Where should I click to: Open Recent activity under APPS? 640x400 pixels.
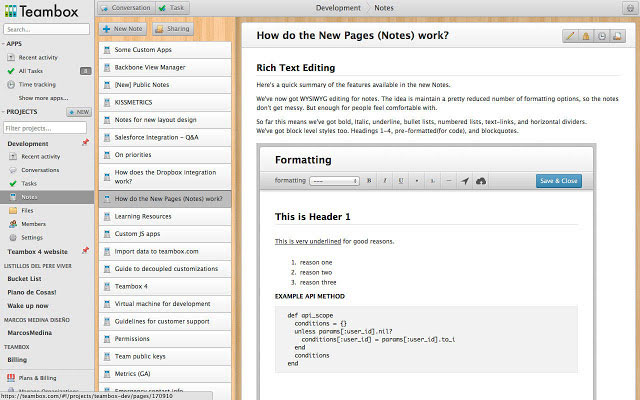tap(38, 58)
